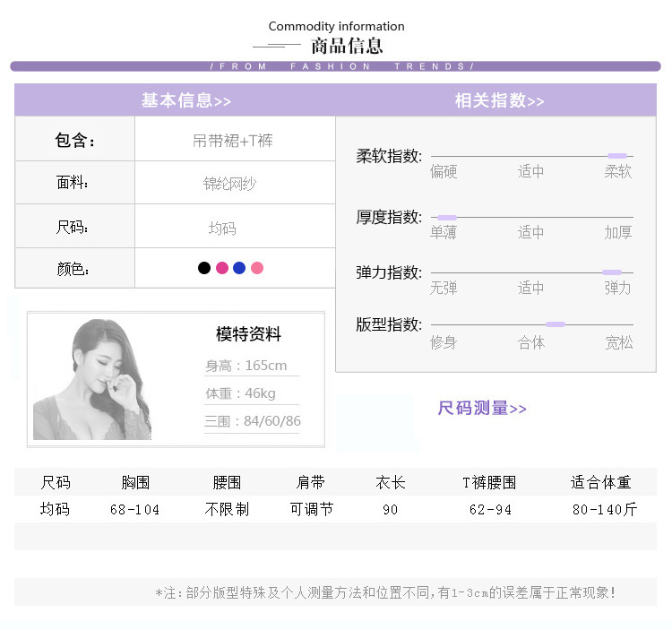The image size is (672, 630).
Task: Click the 基本信息>> header
Action: click(186, 100)
